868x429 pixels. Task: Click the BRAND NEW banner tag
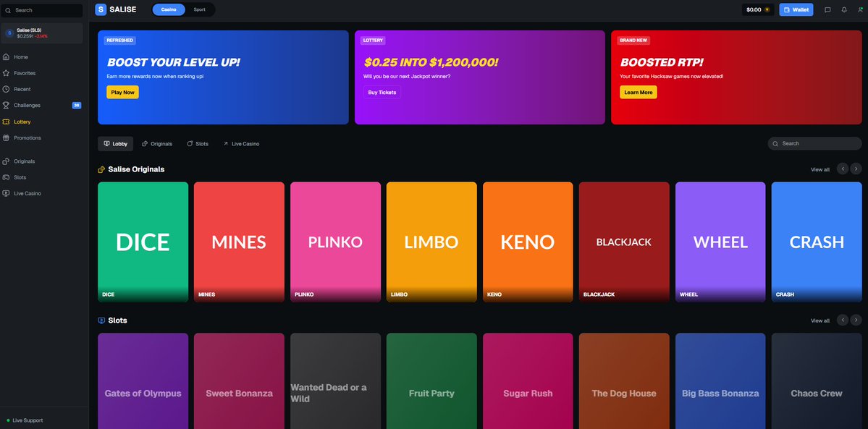tap(634, 41)
